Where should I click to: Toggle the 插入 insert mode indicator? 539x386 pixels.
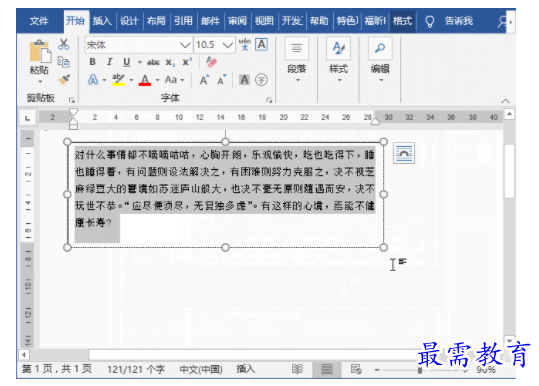coord(245,369)
